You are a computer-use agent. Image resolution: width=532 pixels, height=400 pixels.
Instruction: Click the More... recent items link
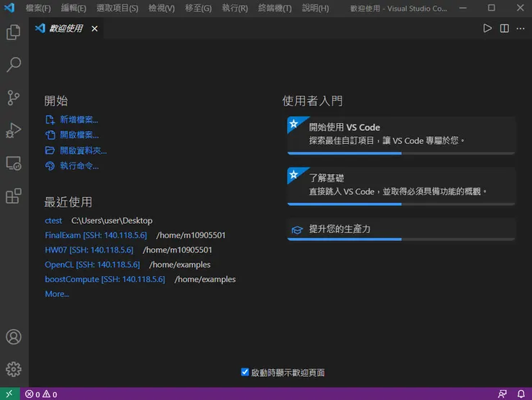tap(57, 294)
